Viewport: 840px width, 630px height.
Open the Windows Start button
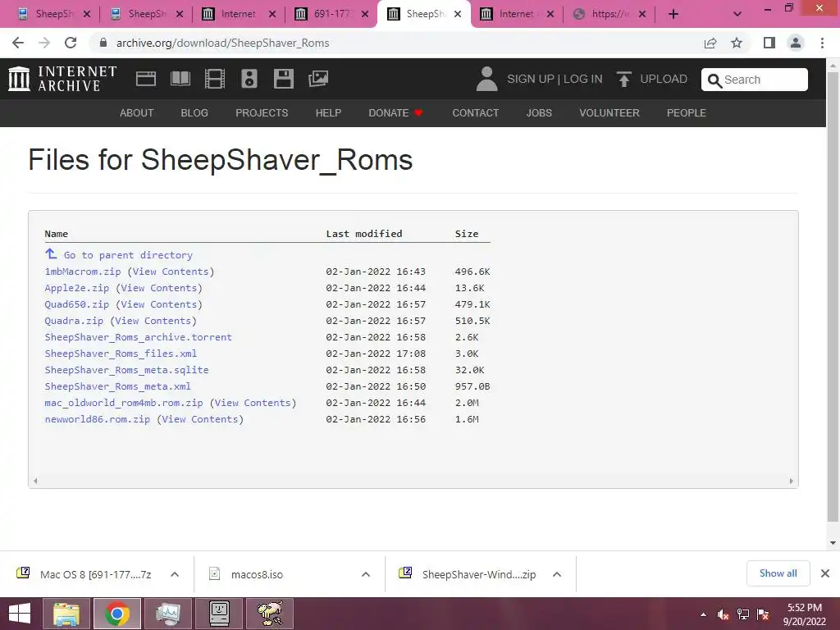click(20, 614)
